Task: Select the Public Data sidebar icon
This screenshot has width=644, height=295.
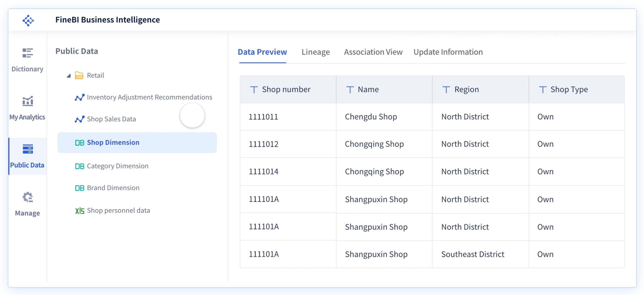Action: (x=27, y=149)
